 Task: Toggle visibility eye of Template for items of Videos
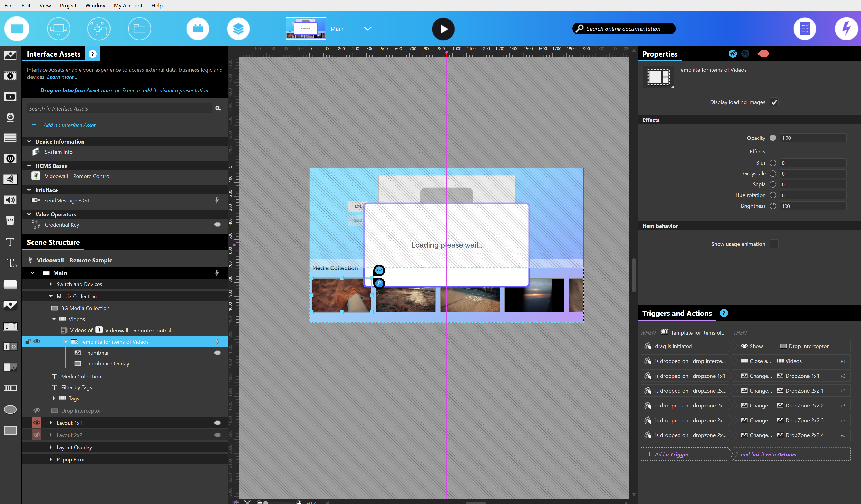point(37,341)
